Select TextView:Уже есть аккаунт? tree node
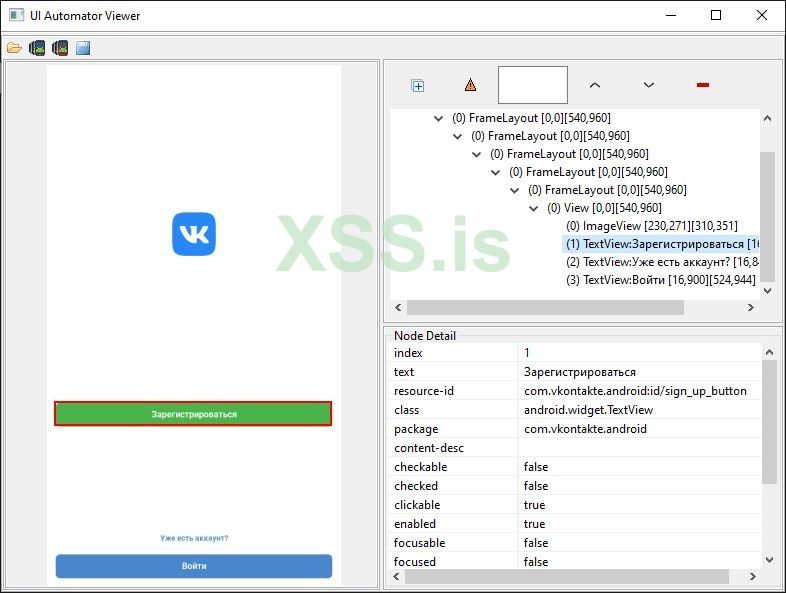 (662, 262)
